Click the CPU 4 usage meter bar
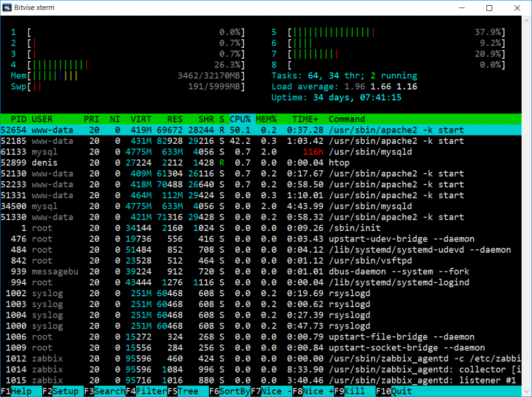Image resolution: width=532 pixels, height=397 pixels. coord(136,65)
